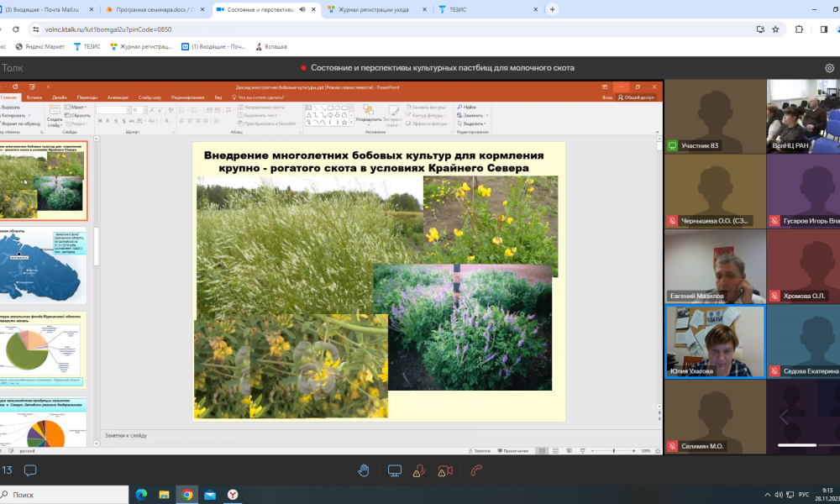Toggle microphone in the call toolbar
The image size is (840, 504).
coord(421,470)
